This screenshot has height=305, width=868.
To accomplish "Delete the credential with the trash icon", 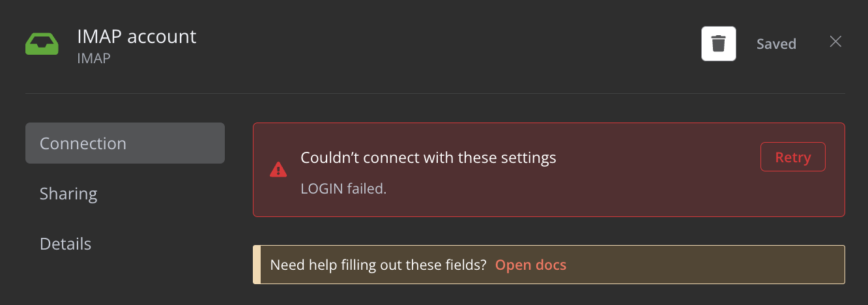I will coord(718,44).
